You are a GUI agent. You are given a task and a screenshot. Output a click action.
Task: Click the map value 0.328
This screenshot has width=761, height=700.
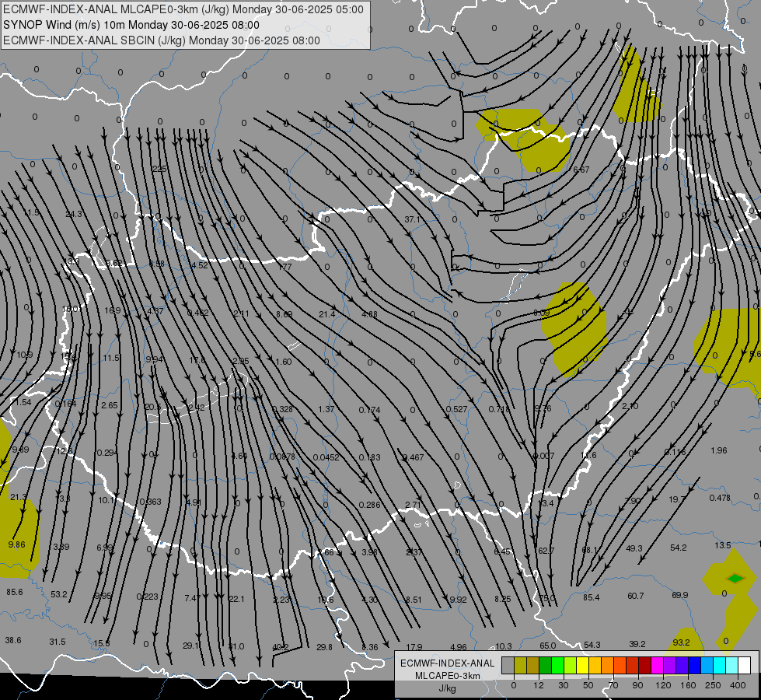click(282, 409)
